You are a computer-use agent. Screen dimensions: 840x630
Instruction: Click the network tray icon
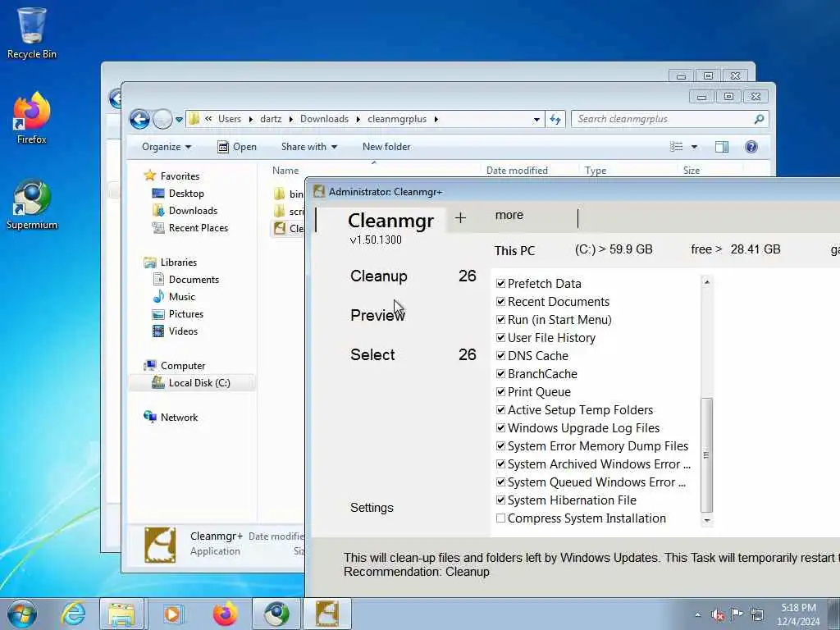(757, 614)
